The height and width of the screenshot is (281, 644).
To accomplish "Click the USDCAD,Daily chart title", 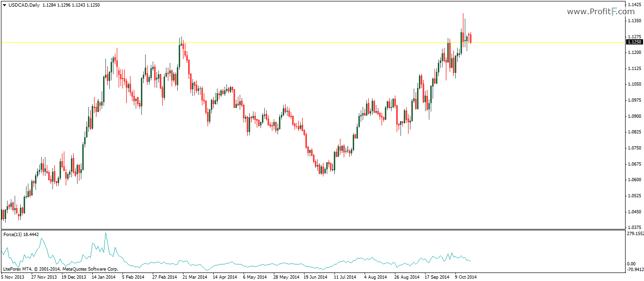I will pyautogui.click(x=24, y=5).
